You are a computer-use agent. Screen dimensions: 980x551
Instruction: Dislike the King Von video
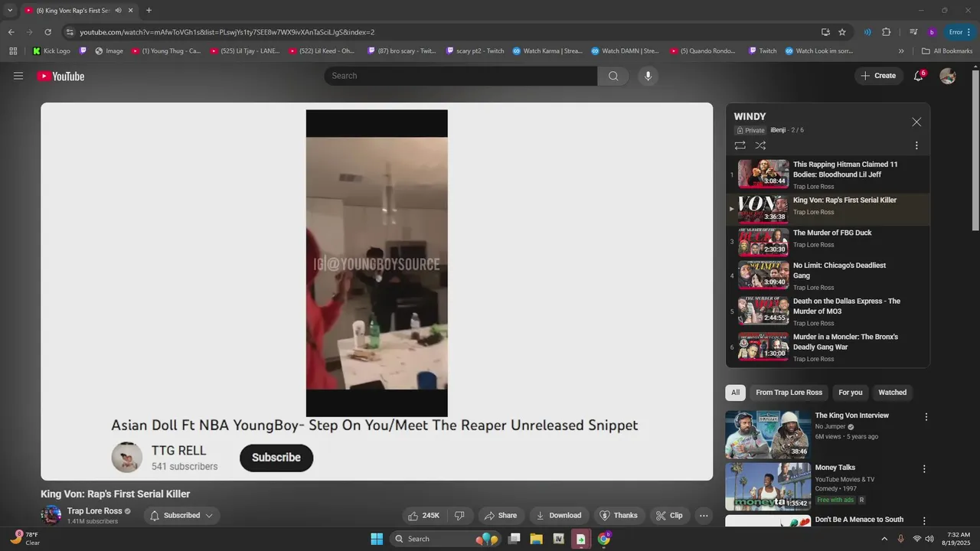point(459,515)
